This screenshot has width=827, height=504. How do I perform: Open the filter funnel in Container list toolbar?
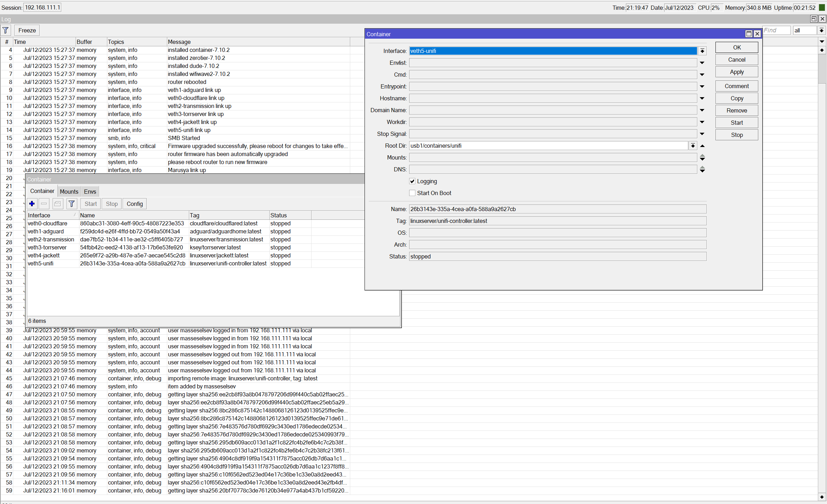pos(71,204)
